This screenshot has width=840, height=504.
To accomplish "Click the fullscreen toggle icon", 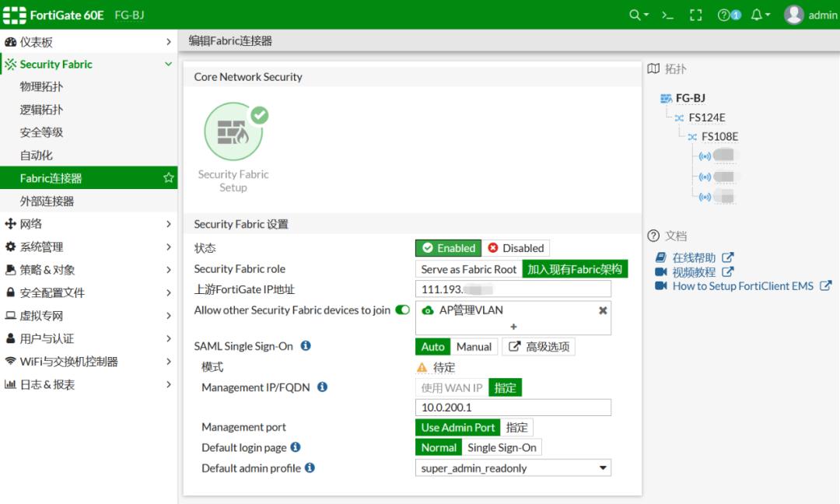I will pyautogui.click(x=696, y=15).
